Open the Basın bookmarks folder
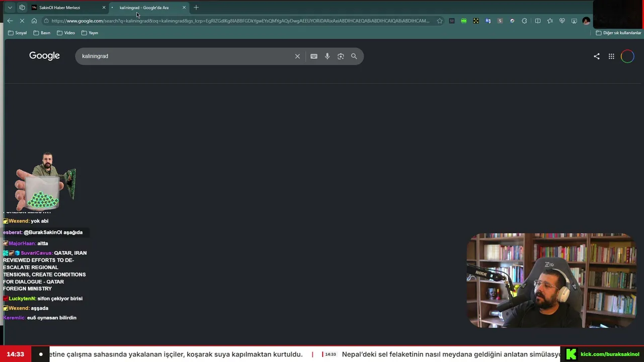The image size is (644, 362). [42, 33]
